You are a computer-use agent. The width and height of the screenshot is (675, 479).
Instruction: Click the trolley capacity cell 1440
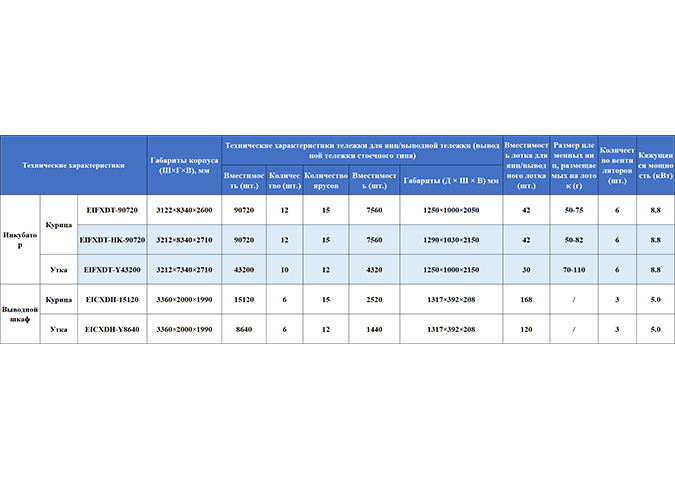pyautogui.click(x=374, y=329)
